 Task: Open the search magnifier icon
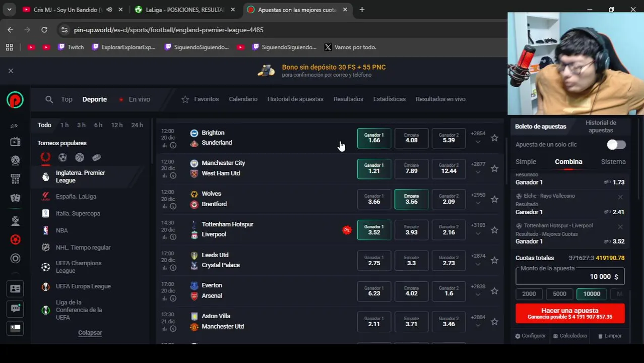(49, 99)
